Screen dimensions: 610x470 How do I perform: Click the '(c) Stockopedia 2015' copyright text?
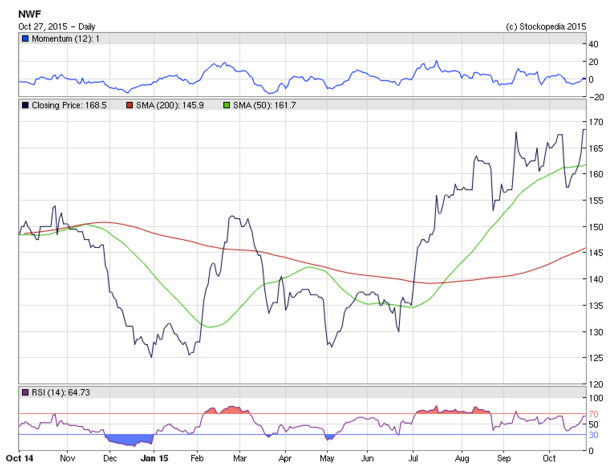coord(546,27)
